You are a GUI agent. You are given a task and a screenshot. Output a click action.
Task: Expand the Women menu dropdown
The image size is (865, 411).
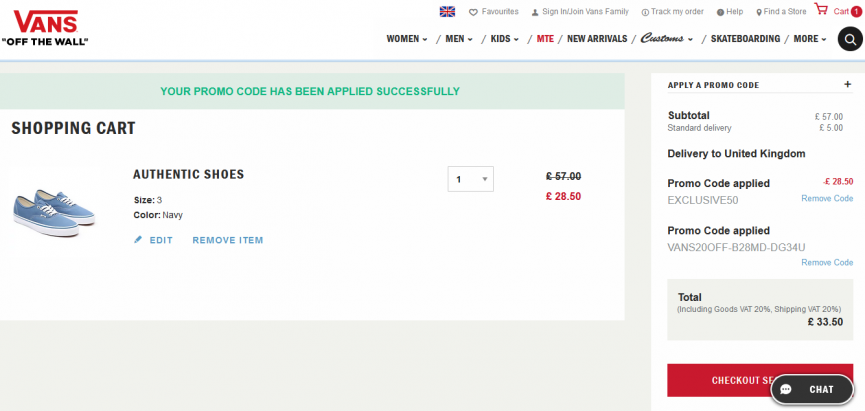coord(407,39)
